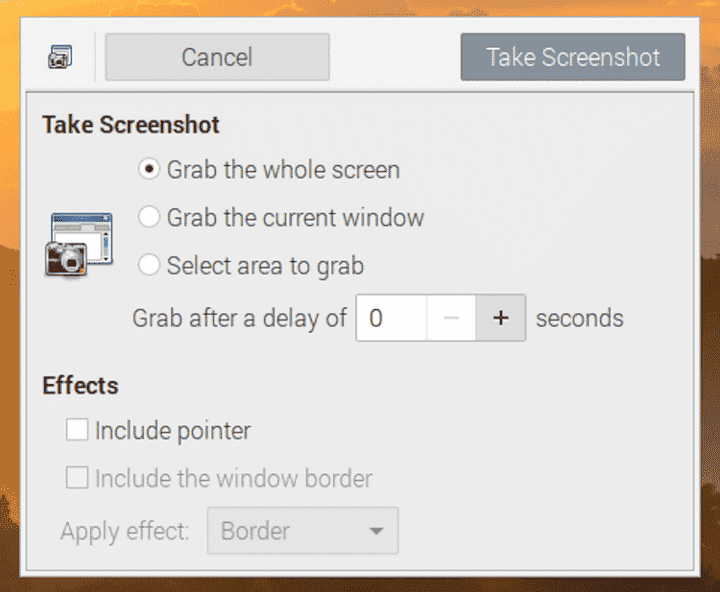Click the Take Screenshot button
Image resolution: width=720 pixels, height=592 pixels.
point(573,57)
